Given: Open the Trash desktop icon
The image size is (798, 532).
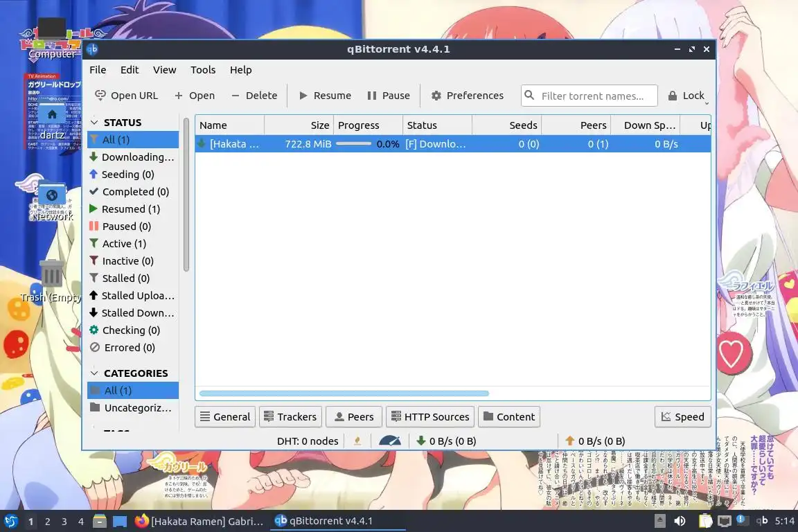Looking at the screenshot, I should pyautogui.click(x=51, y=281).
